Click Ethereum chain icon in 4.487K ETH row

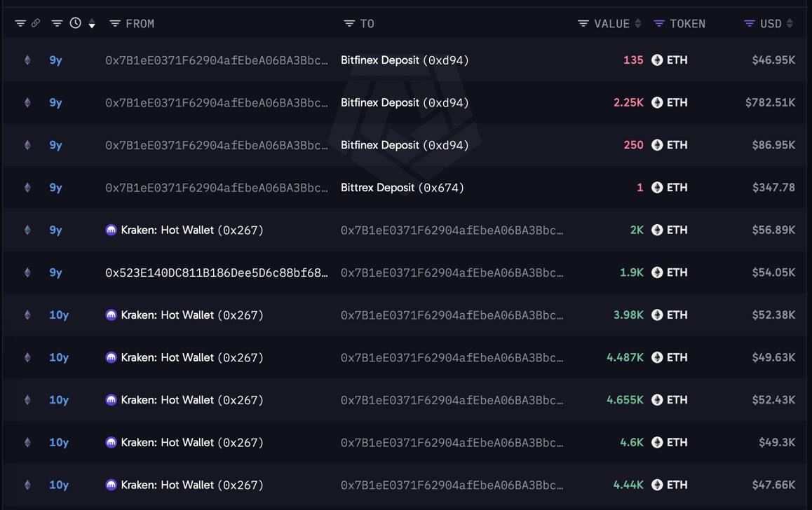click(27, 357)
